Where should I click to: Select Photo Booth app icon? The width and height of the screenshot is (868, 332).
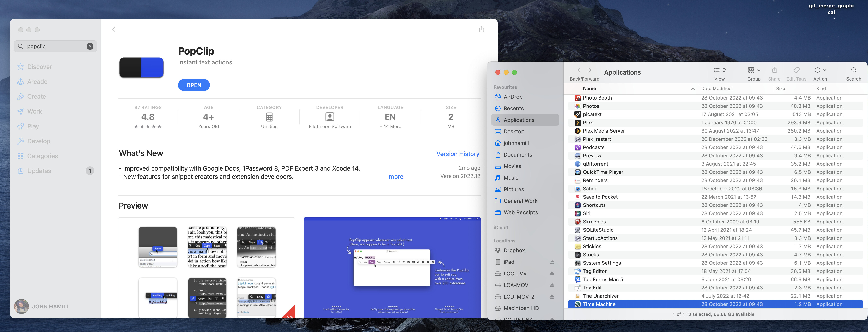(x=577, y=98)
